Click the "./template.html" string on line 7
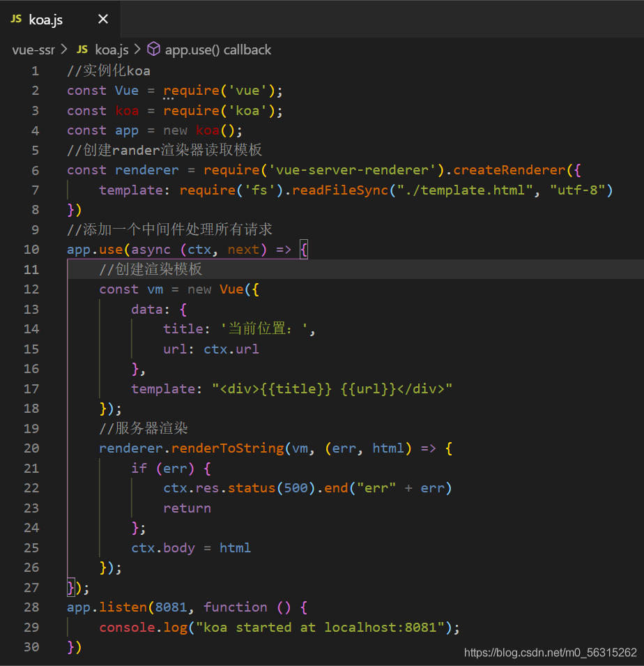 [x=465, y=190]
